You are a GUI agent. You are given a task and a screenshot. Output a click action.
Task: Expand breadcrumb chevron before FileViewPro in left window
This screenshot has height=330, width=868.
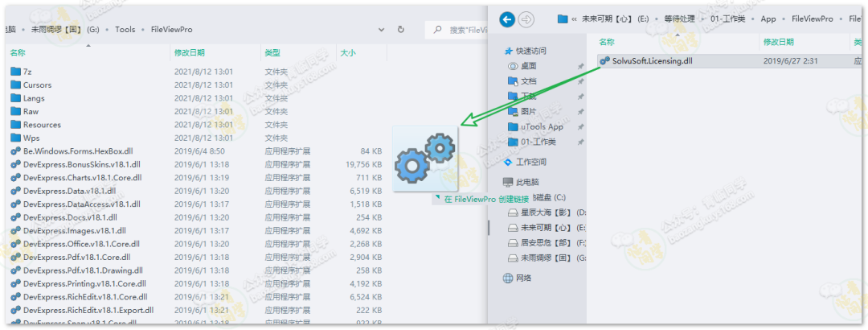pyautogui.click(x=143, y=30)
